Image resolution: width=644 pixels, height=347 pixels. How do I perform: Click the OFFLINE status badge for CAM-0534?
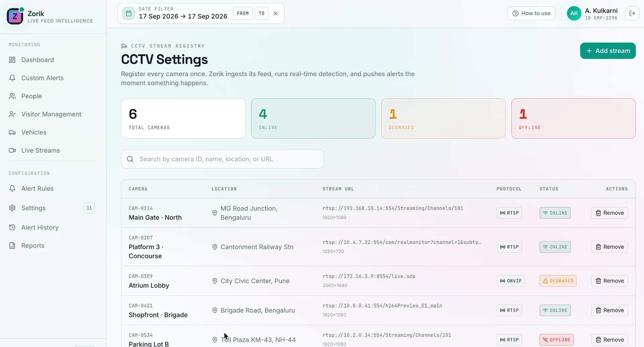(556, 340)
